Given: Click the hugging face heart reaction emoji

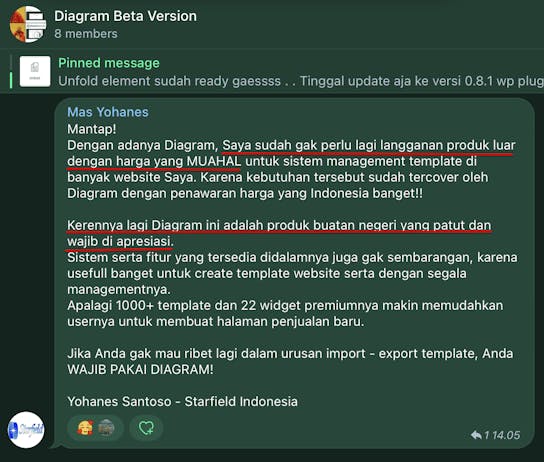Looking at the screenshot, I should (85, 428).
